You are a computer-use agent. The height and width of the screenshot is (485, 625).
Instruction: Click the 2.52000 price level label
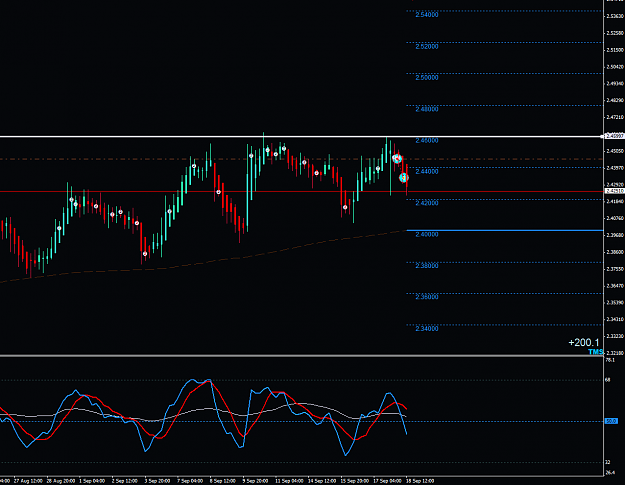tap(426, 46)
